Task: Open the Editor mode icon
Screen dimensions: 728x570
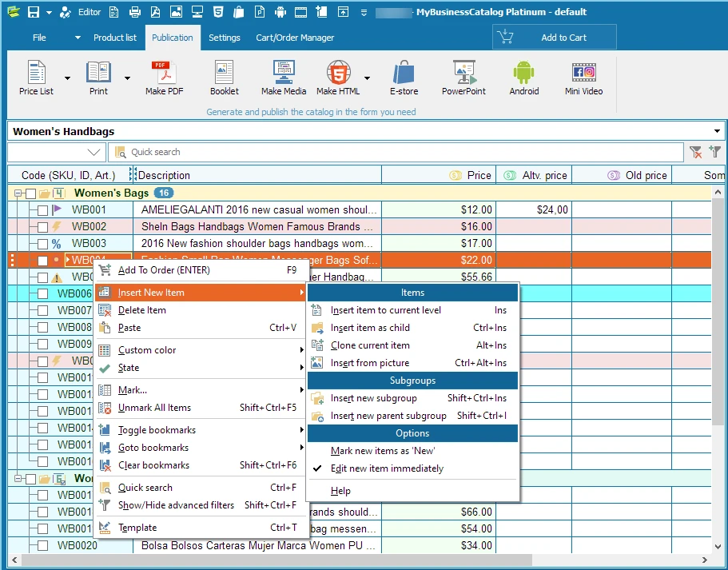Action: (x=65, y=12)
